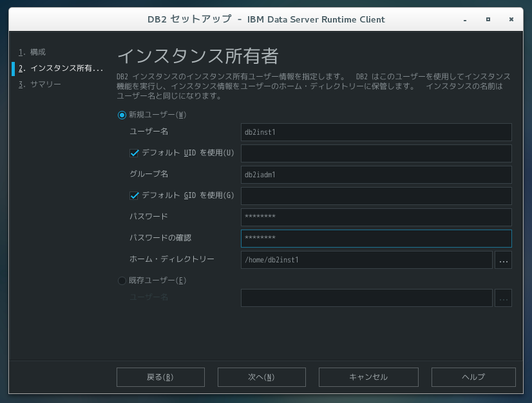Viewport: 532px width, 403px height.
Task: Uncheck デフォルト GID を使用
Action: click(x=135, y=195)
